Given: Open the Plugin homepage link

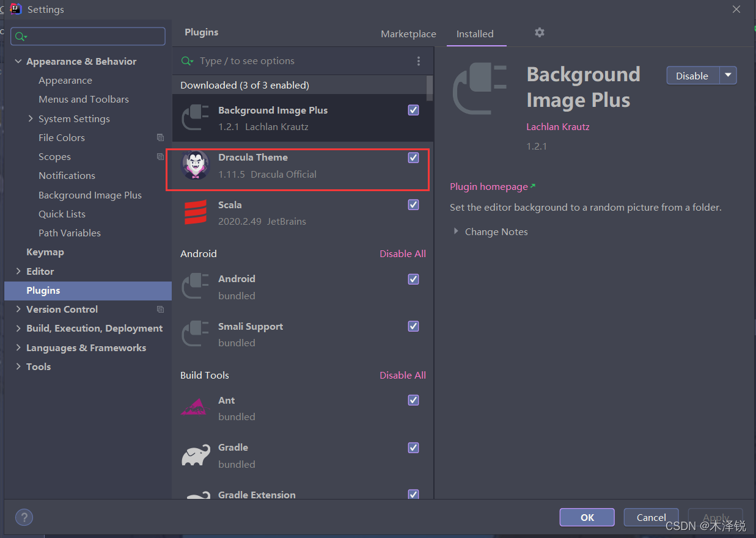Looking at the screenshot, I should (x=493, y=186).
